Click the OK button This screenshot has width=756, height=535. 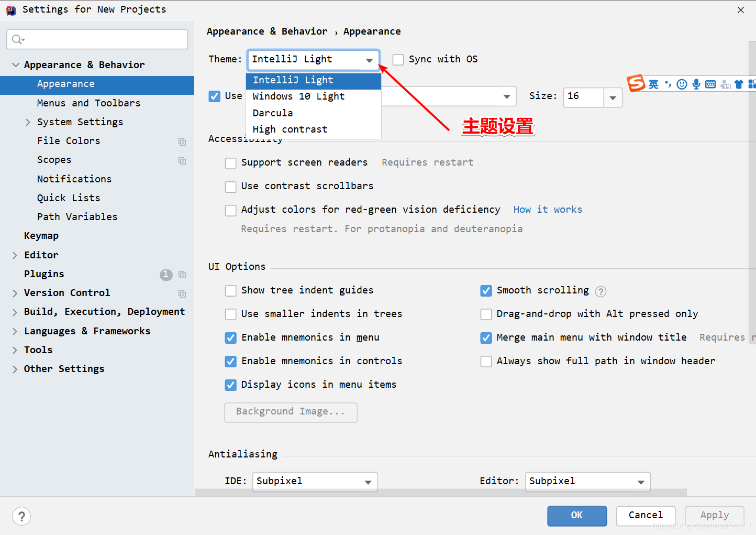point(577,516)
